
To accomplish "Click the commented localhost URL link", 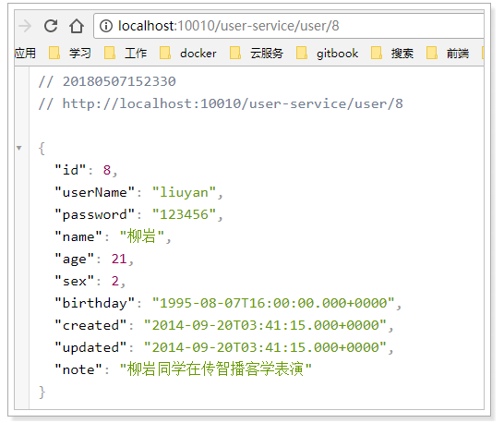I will coord(233,103).
